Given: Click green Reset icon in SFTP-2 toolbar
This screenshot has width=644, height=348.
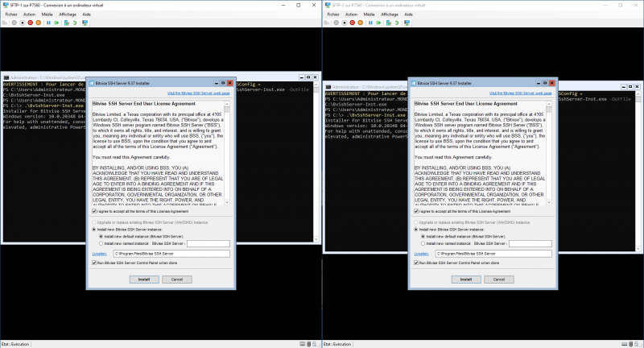Looking at the screenshot, I should tap(378, 23).
